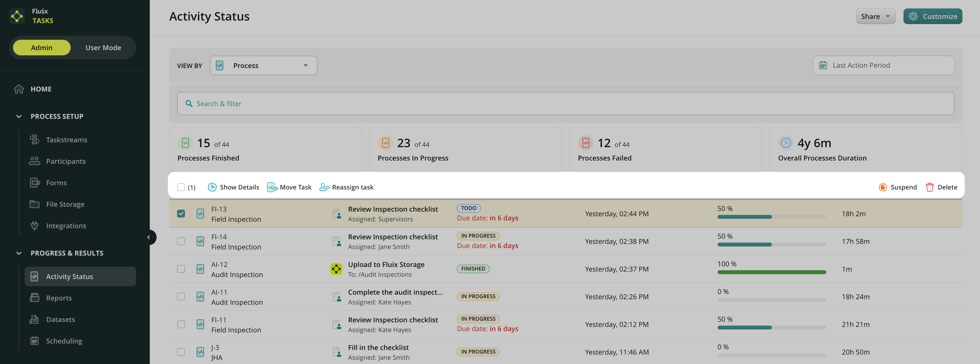Open Taskstreams in the sidebar
Image resolution: width=980 pixels, height=364 pixels.
pyautogui.click(x=66, y=140)
